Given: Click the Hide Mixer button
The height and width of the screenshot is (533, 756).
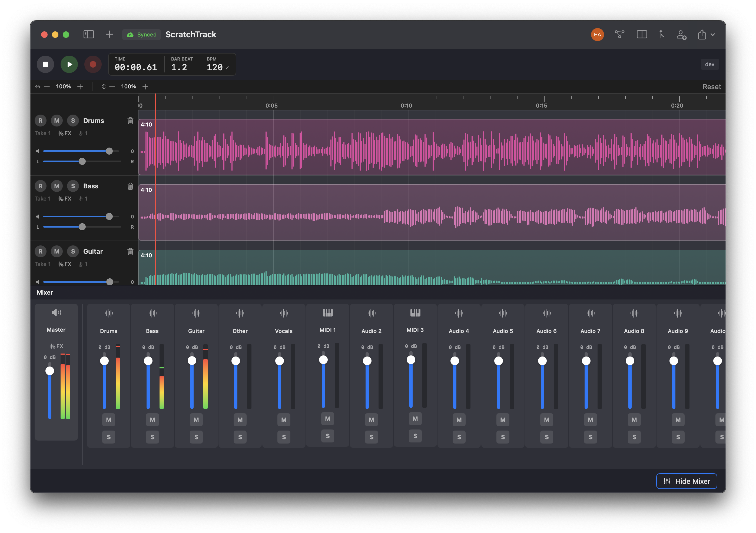Looking at the screenshot, I should pyautogui.click(x=687, y=481).
